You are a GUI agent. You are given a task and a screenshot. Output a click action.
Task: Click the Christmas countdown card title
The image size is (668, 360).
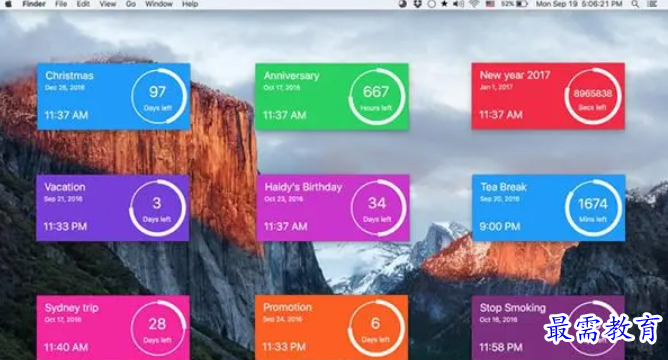pos(69,76)
